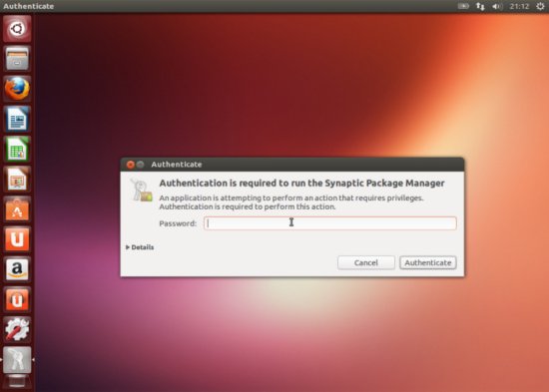Open the sound volume indicator
The image size is (549, 392).
(x=497, y=6)
